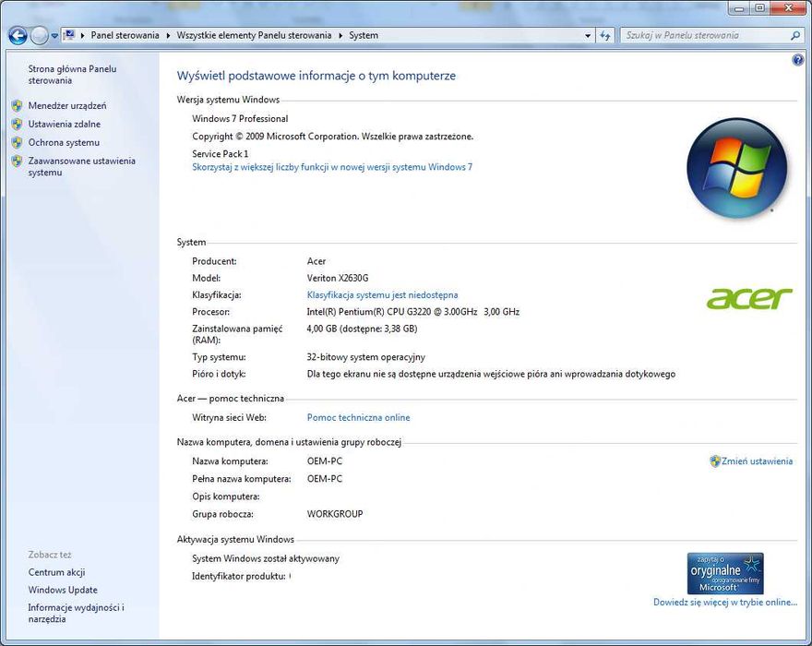
Task: Click Zmień ustawienia link
Action: pyautogui.click(x=757, y=461)
